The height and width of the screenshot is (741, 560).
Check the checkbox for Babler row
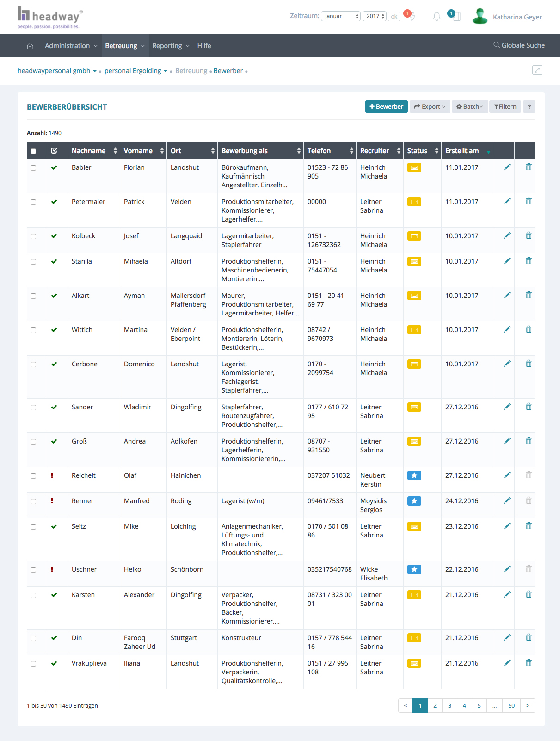[x=33, y=168]
